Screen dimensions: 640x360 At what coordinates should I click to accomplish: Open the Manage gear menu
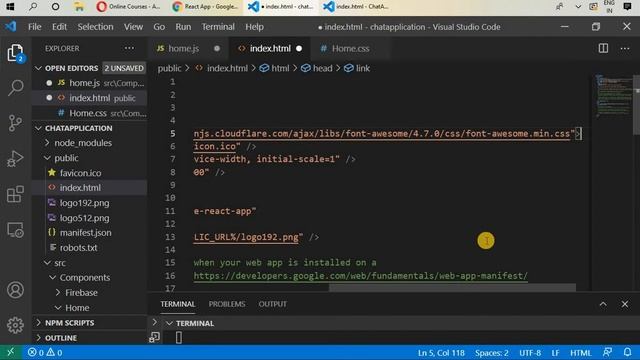click(x=16, y=325)
